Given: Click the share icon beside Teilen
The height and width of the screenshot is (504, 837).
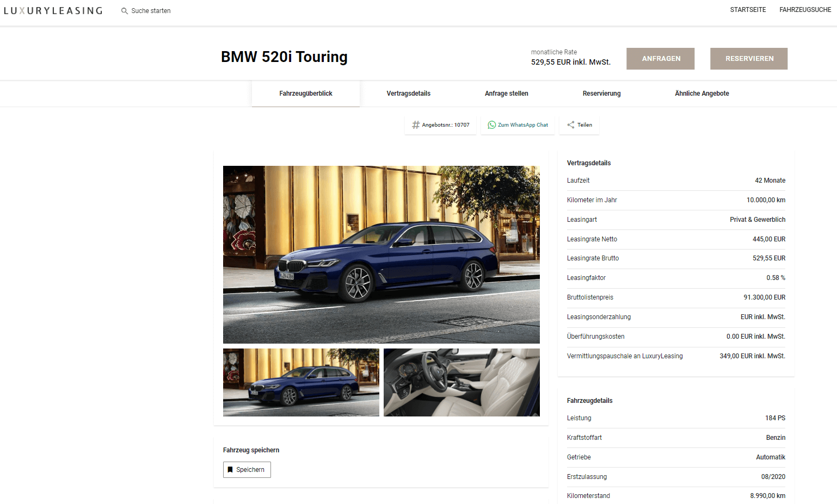Looking at the screenshot, I should [x=571, y=125].
